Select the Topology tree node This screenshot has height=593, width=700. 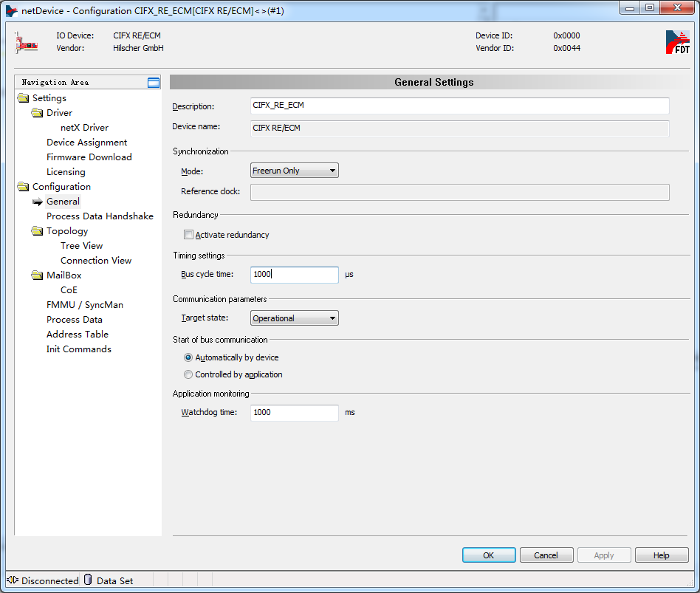tap(67, 231)
